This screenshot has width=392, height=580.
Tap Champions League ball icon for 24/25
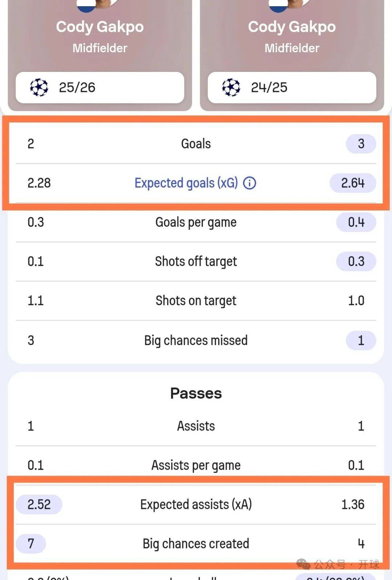pos(231,87)
